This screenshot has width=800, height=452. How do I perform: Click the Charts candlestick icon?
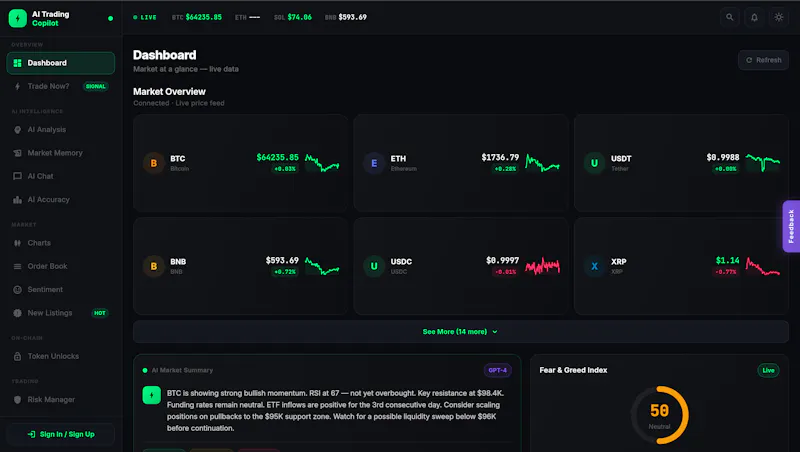click(x=17, y=243)
